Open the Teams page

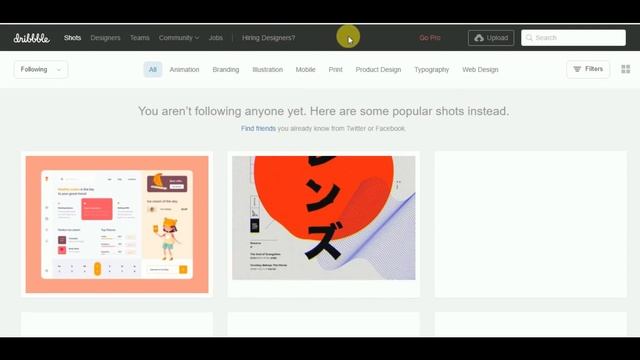[x=140, y=38]
